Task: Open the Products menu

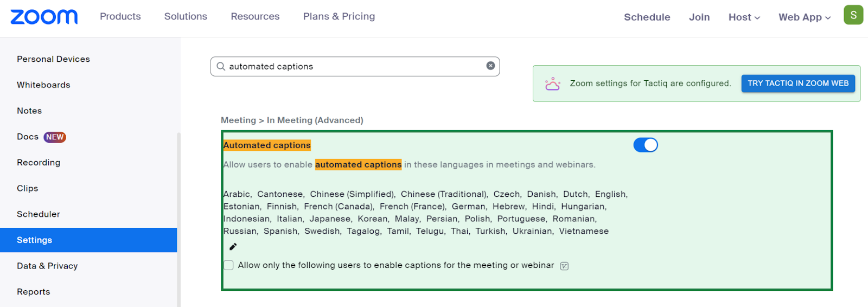Action: tap(120, 16)
